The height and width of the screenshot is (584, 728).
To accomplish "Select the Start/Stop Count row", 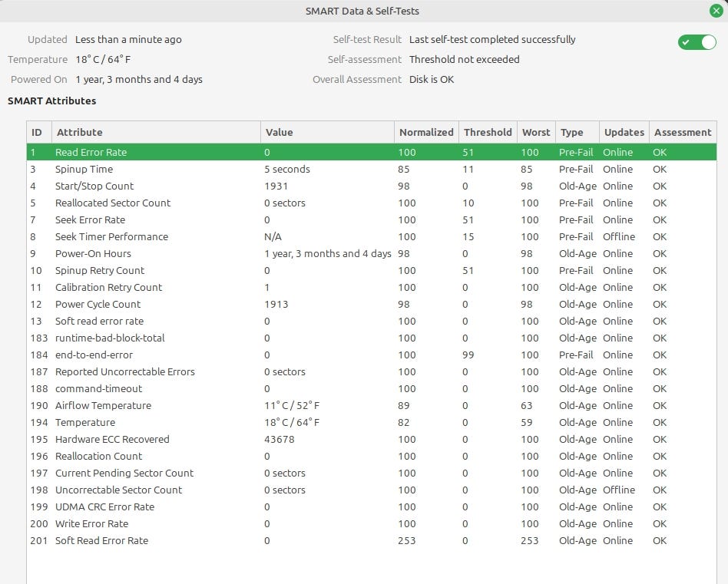I will coord(372,186).
